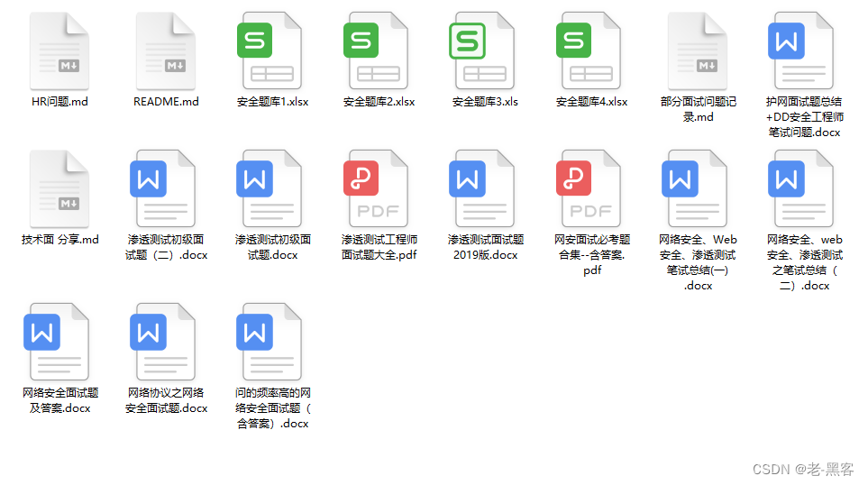Select the 技术面 分享.md file icon
The height and width of the screenshot is (485, 868).
(x=59, y=188)
